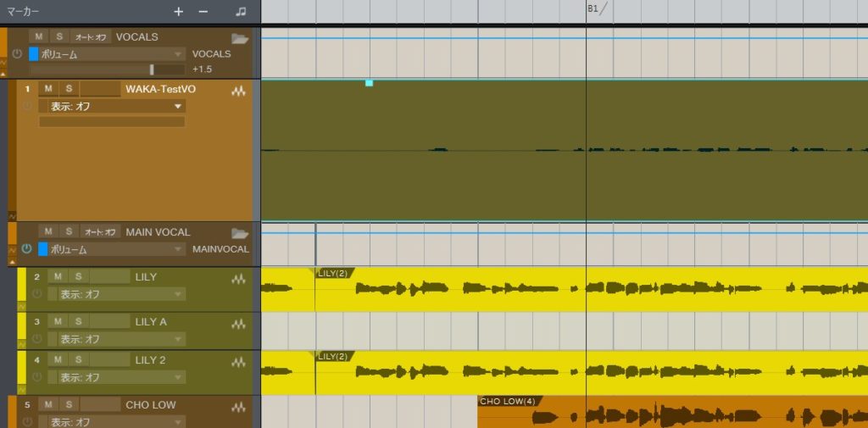
Task: Toggle power button on LILY A track
Action: 36,338
